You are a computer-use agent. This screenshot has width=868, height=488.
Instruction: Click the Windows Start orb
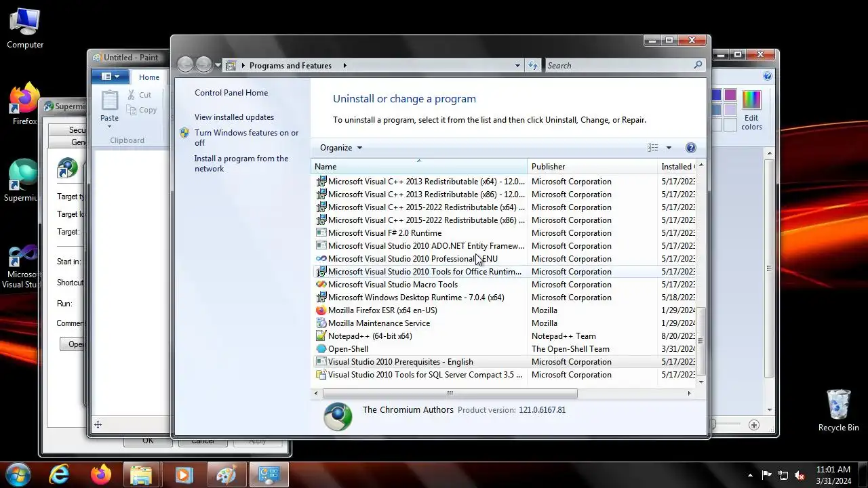point(18,474)
